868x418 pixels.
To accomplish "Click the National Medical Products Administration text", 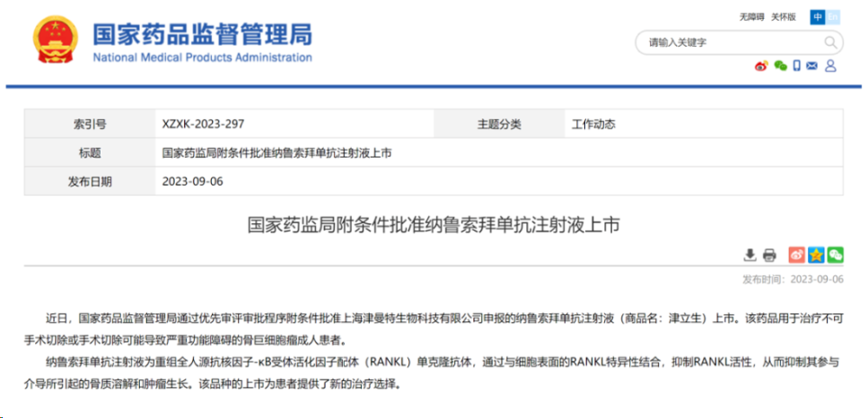I will (202, 57).
